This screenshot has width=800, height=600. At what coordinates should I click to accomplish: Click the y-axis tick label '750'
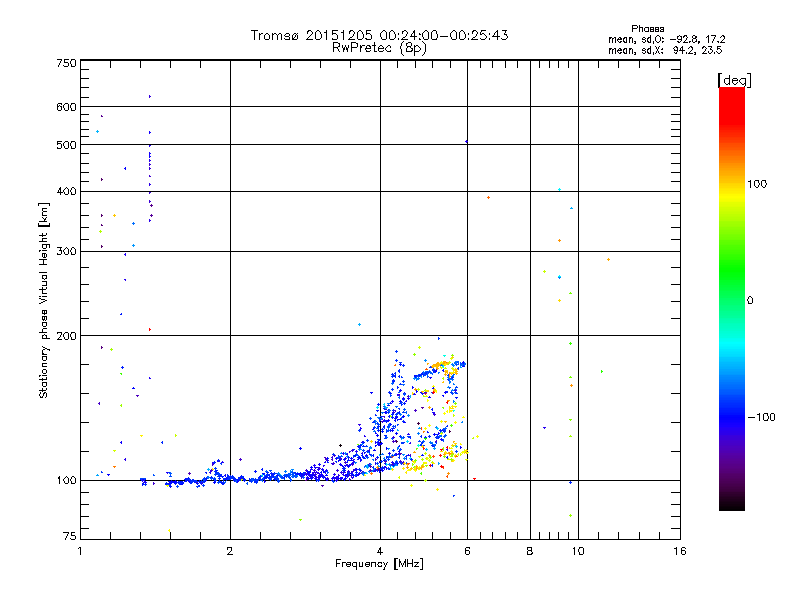tap(66, 63)
